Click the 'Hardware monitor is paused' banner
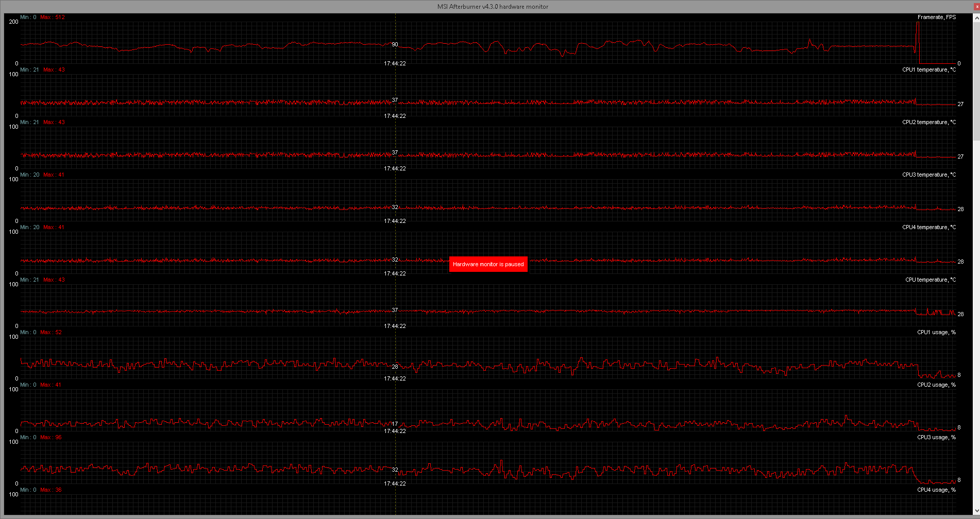Viewport: 980px width, 519px height. (488, 264)
